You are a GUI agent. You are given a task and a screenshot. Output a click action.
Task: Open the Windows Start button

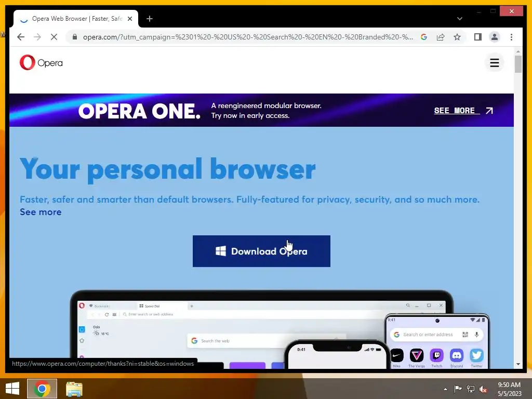pos(12,389)
